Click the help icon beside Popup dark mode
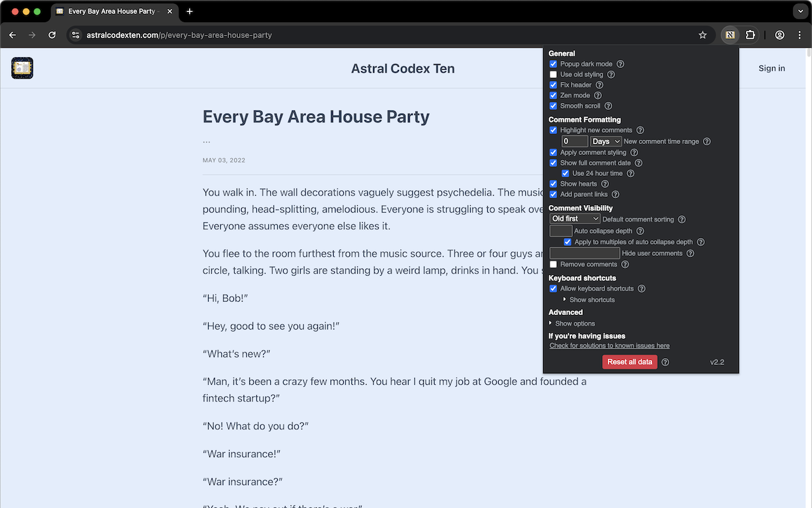This screenshot has width=812, height=508. click(620, 63)
